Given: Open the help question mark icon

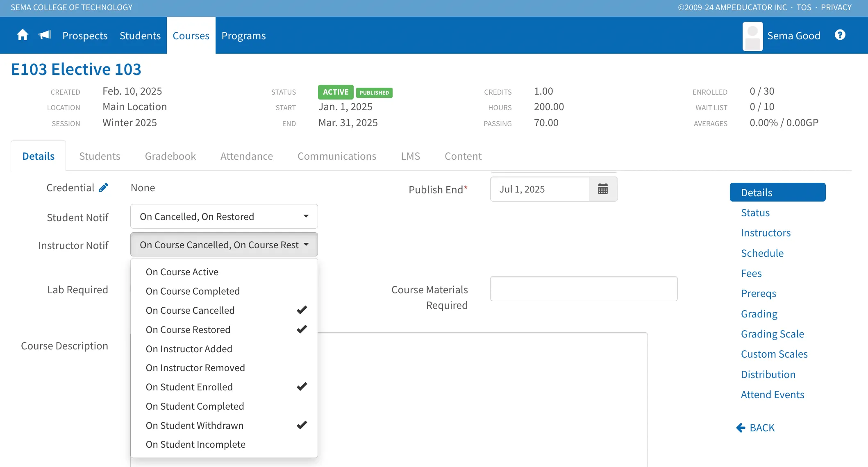Looking at the screenshot, I should pos(840,35).
